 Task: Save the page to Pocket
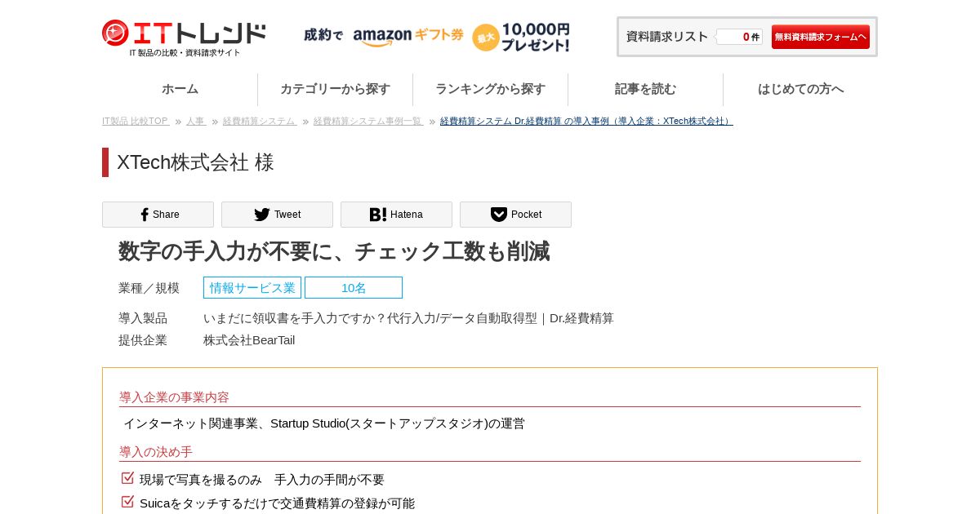(515, 215)
